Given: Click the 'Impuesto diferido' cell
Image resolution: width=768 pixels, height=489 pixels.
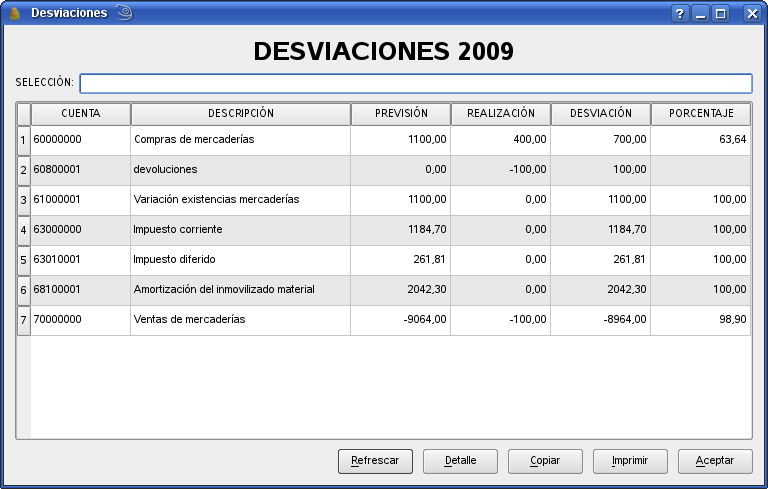Looking at the screenshot, I should pyautogui.click(x=240, y=260).
